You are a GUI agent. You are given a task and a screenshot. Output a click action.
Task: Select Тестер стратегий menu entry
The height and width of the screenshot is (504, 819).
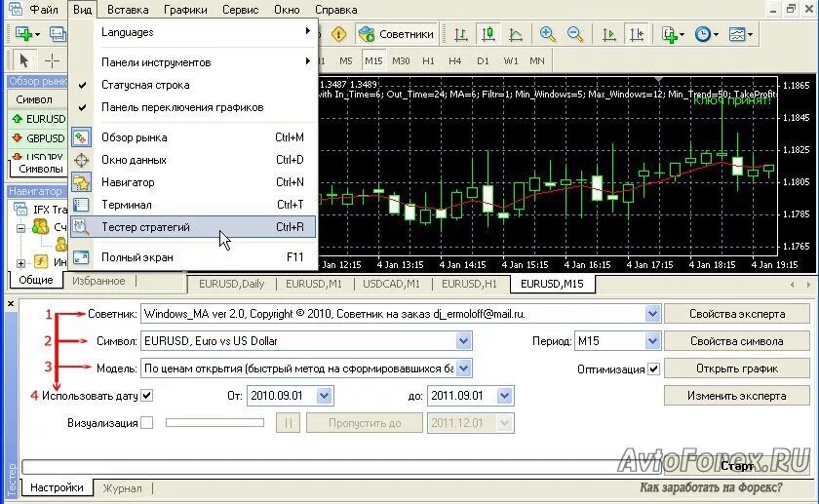click(x=193, y=227)
